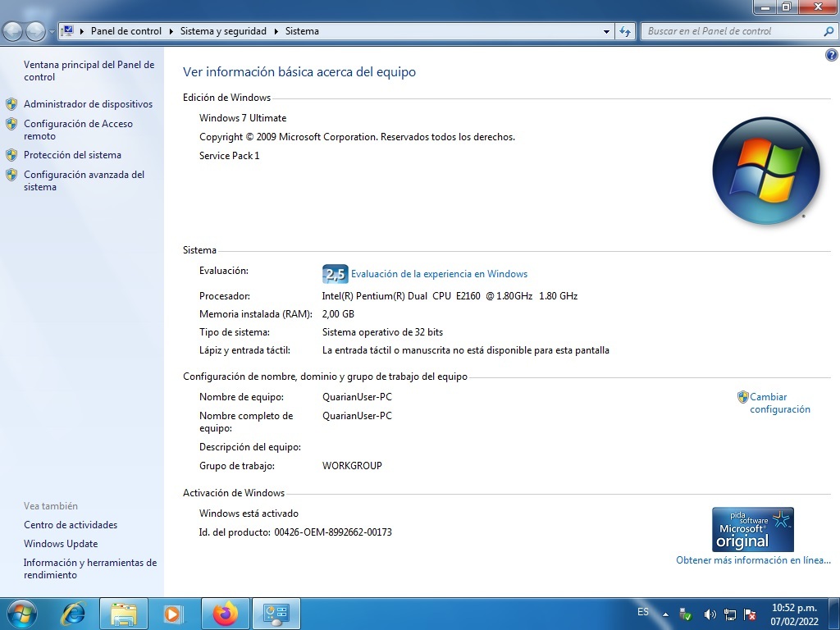840x630 pixels.
Task: Click the Windows 7 Ultimate text
Action: 243,118
